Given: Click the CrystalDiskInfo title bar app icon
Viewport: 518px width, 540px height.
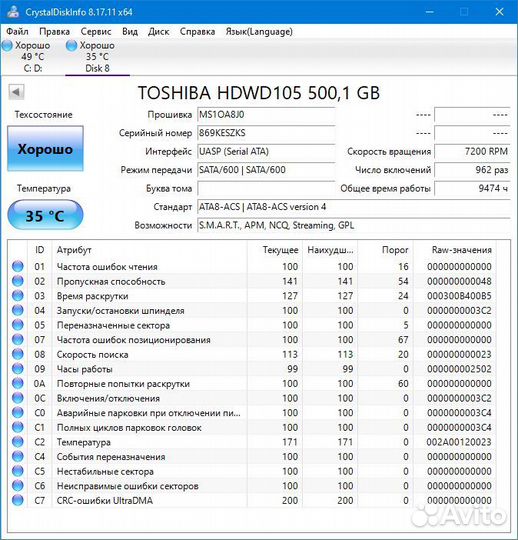Looking at the screenshot, I should click(x=13, y=11).
